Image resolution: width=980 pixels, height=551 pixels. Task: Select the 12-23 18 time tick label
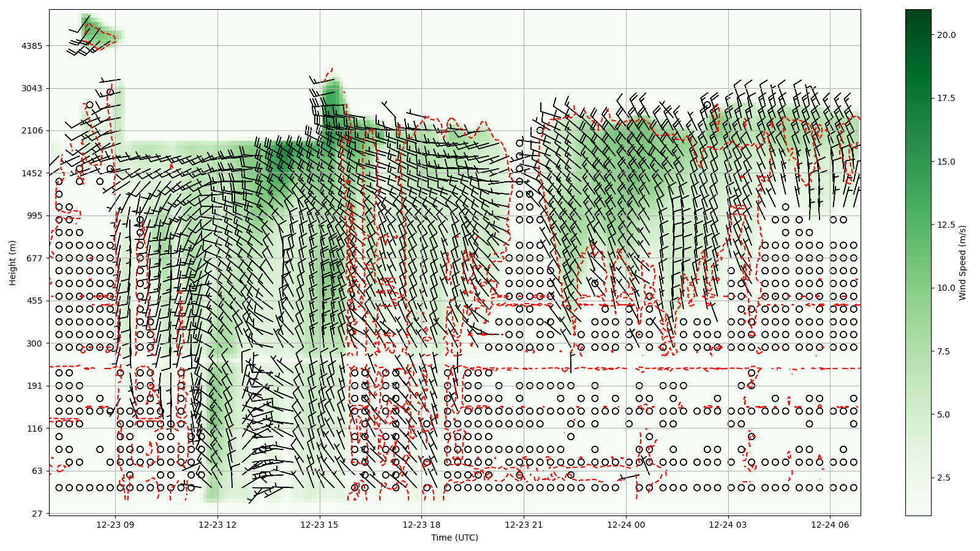click(421, 525)
